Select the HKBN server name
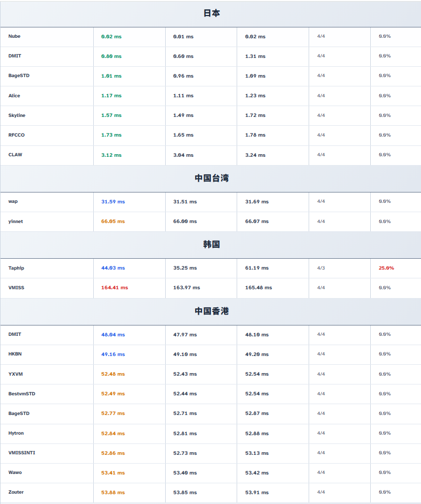This screenshot has height=504, width=421. (15, 354)
